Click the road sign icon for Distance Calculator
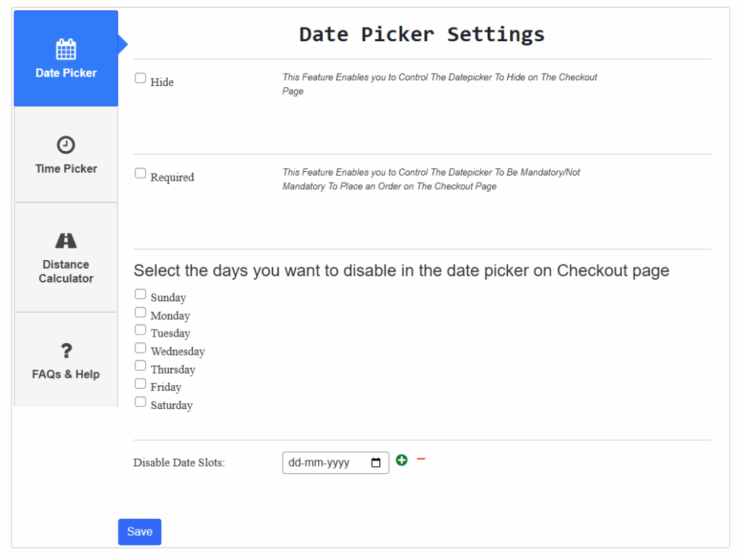 coord(66,241)
